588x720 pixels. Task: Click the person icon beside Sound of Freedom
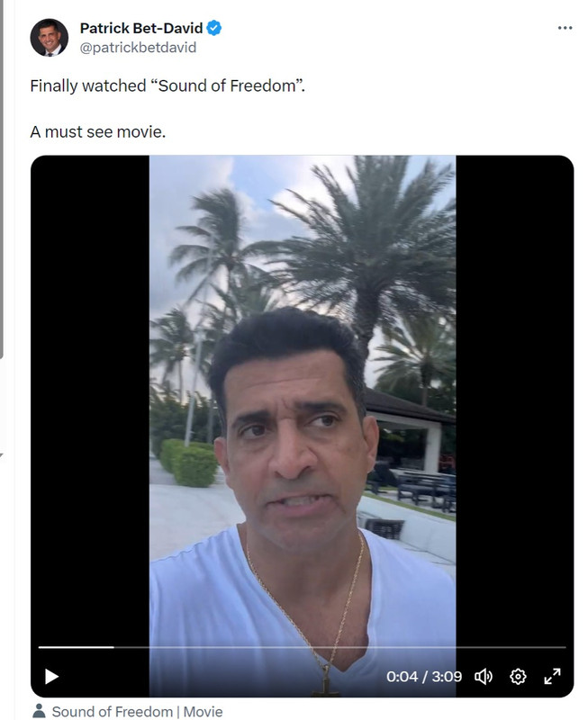pos(40,711)
